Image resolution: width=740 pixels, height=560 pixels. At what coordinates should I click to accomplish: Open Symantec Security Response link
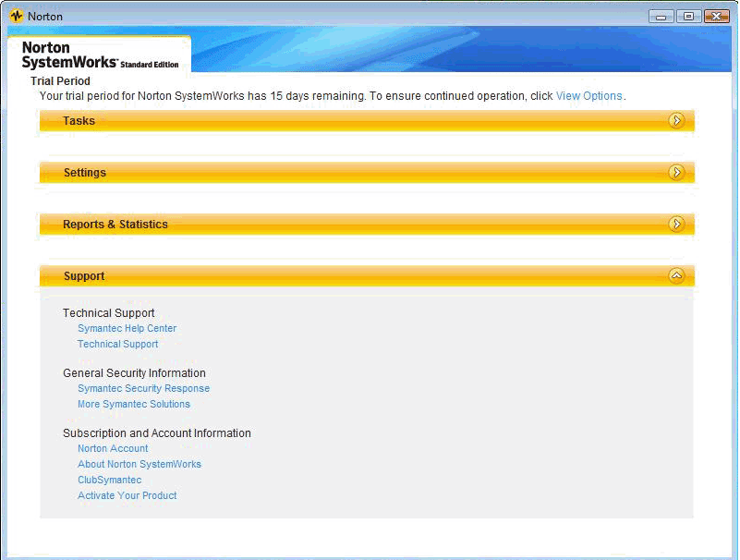[143, 388]
